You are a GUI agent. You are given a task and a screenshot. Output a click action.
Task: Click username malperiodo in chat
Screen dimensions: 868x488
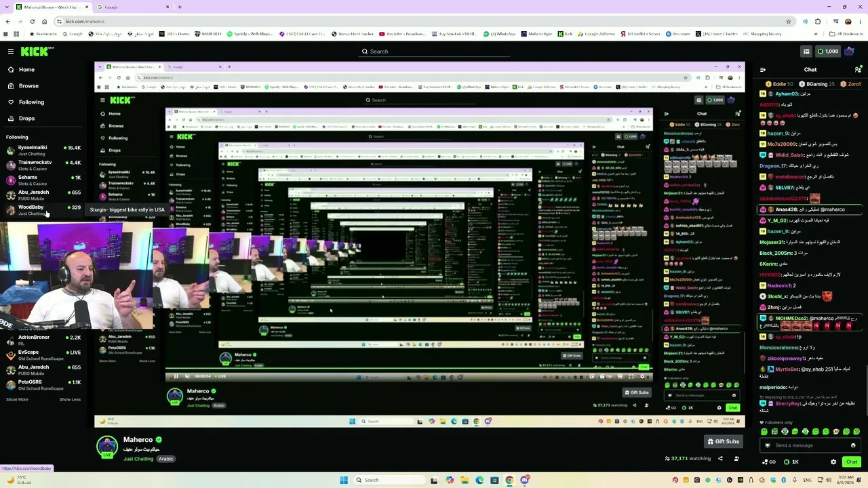[x=774, y=387]
